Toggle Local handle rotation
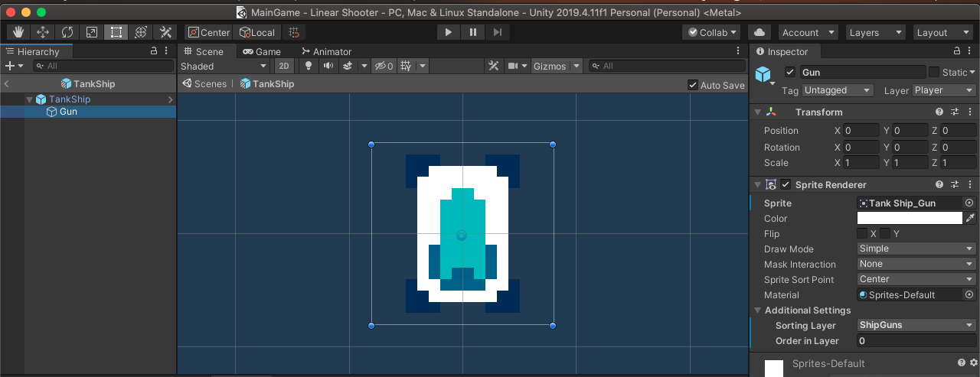This screenshot has width=980, height=377. [x=256, y=32]
